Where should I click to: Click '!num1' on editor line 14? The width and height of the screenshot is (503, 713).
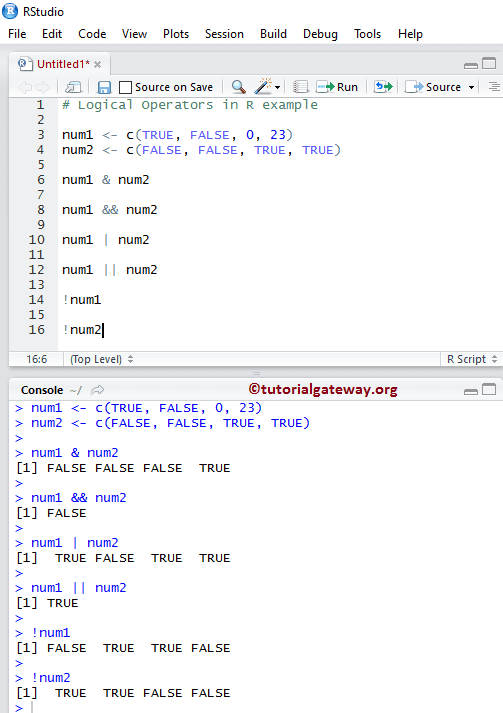pos(82,300)
